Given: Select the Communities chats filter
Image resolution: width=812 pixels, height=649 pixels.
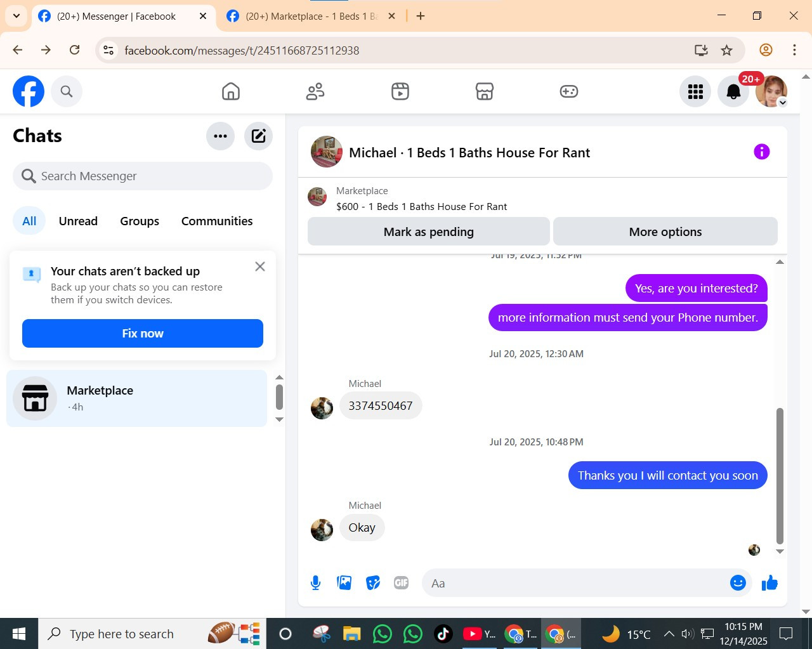Looking at the screenshot, I should (217, 221).
